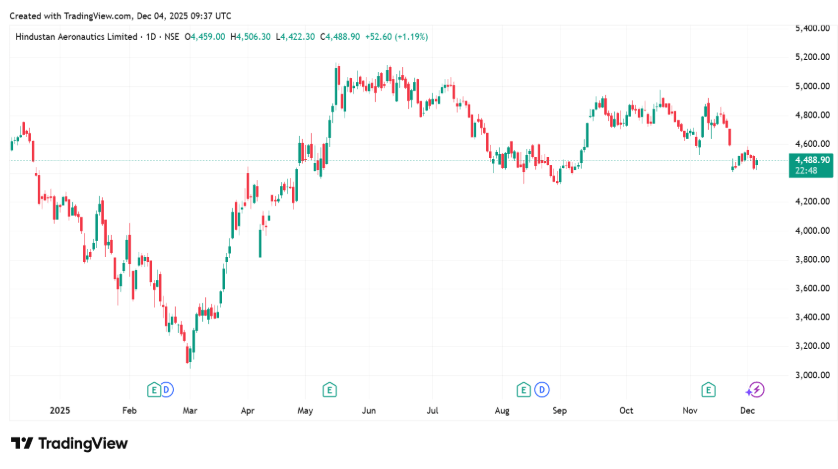Click the Jun label on time axis

pyautogui.click(x=369, y=411)
